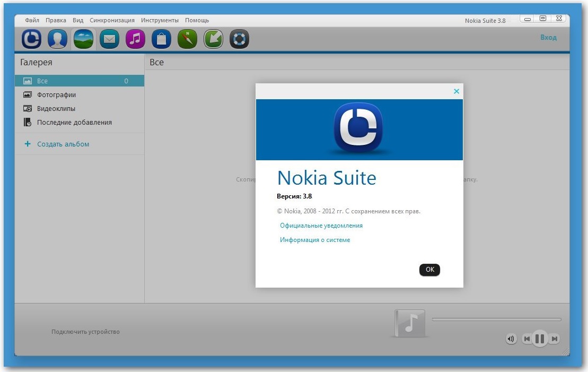
Task: Click the playback progress slider bar
Action: (x=496, y=319)
